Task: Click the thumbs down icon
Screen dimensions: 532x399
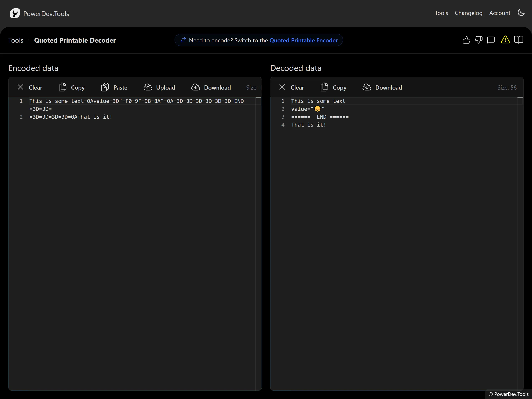Action: pos(479,40)
